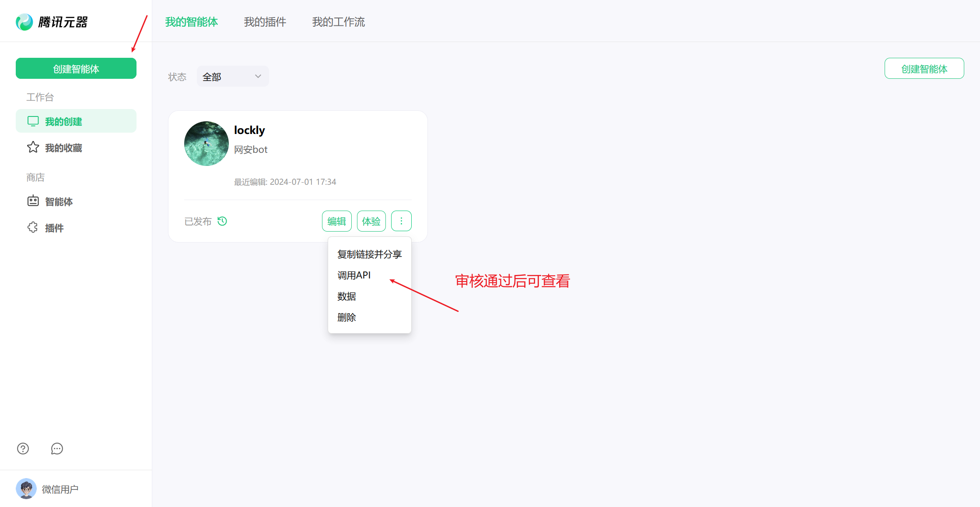Click top-right 创建智能体 button
Image resolution: width=980 pixels, height=507 pixels.
[x=924, y=68]
